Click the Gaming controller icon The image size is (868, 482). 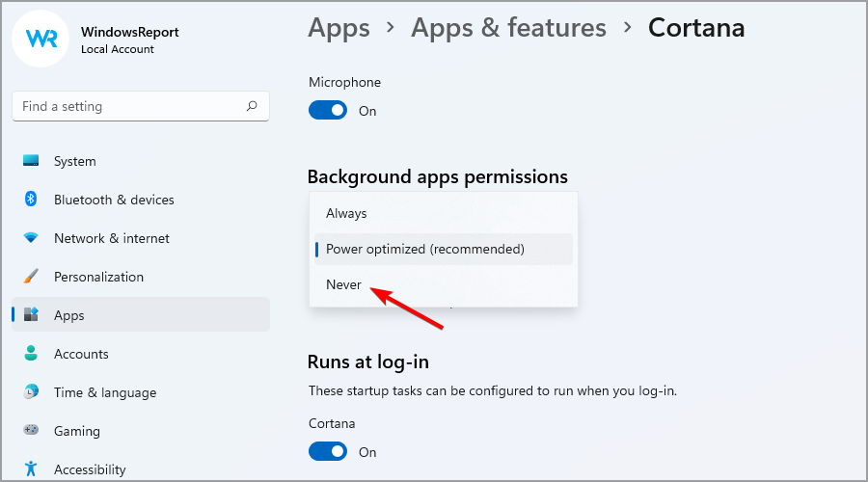coord(31,430)
